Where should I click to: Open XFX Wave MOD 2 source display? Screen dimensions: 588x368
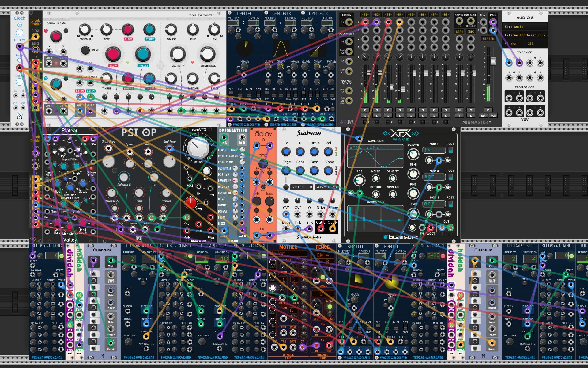tap(434, 177)
